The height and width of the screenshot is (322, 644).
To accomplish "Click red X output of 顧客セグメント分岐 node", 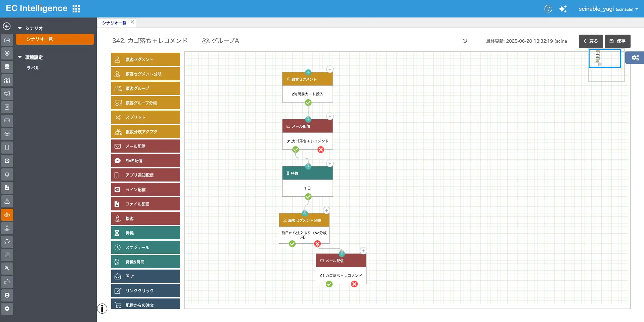I will coord(317,244).
